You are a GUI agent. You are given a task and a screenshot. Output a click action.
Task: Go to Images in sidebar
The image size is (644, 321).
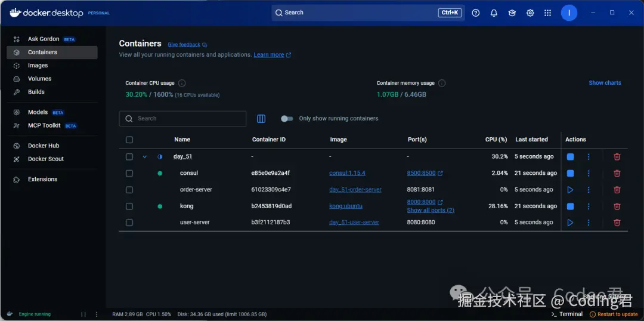pyautogui.click(x=52, y=66)
